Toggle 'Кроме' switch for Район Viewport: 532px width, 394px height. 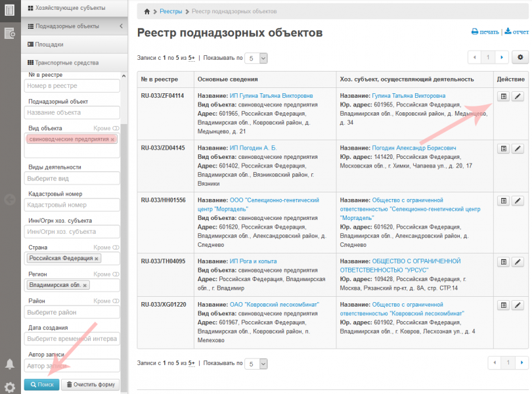pyautogui.click(x=116, y=301)
